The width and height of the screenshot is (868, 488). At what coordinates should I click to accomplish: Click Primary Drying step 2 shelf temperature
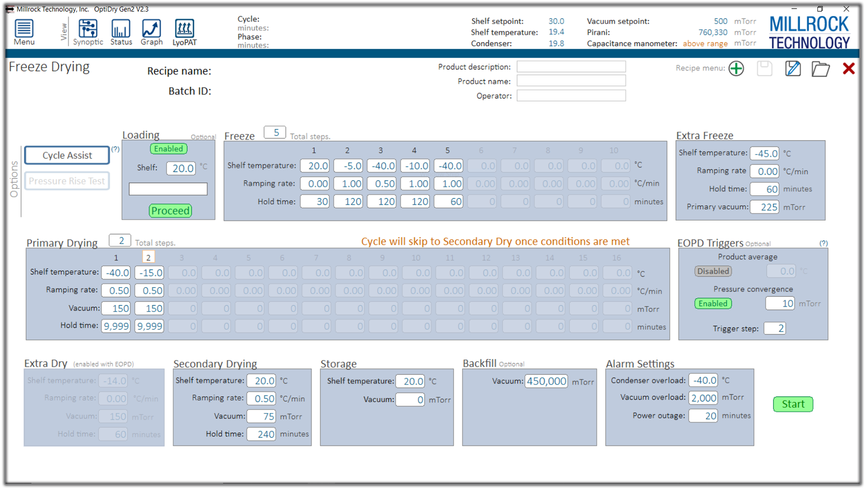coord(150,272)
